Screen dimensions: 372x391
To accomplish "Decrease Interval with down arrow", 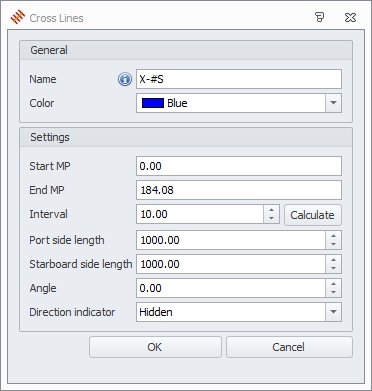I will pyautogui.click(x=271, y=218).
